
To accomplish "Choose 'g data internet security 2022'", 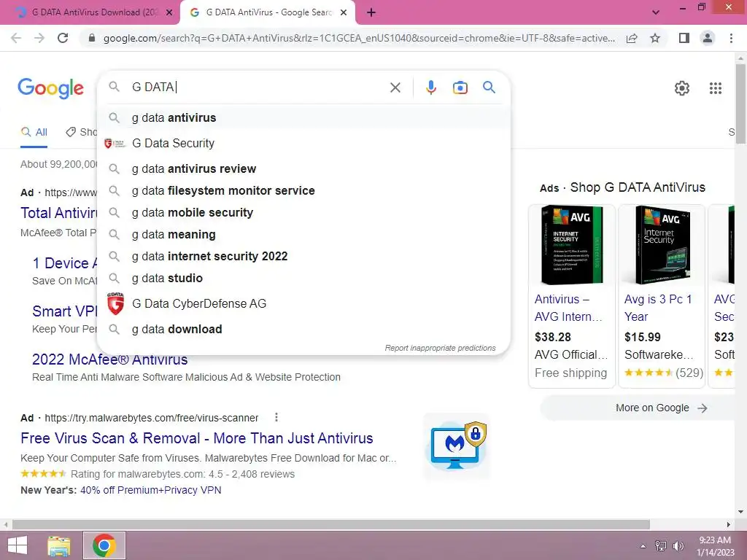I will tap(303, 256).
